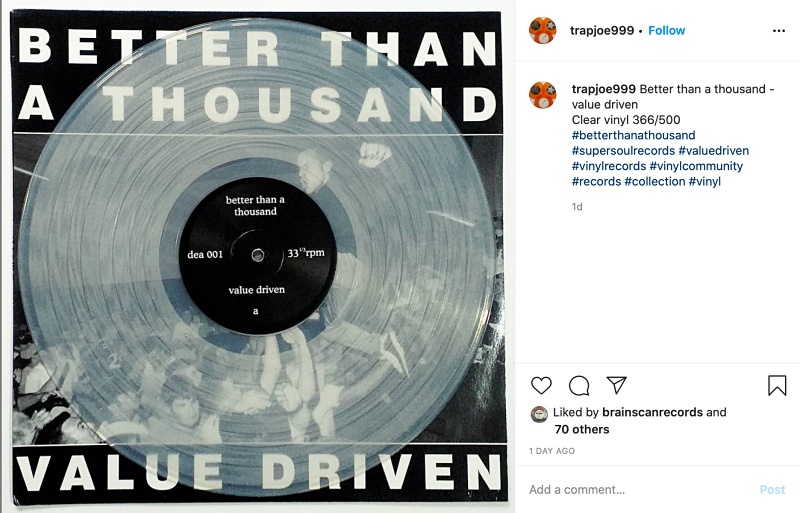Follow the trapjoe999 account

666,31
